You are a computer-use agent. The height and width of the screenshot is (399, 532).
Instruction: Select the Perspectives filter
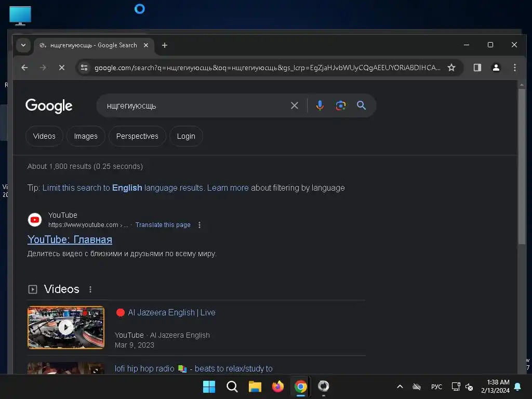click(x=137, y=136)
